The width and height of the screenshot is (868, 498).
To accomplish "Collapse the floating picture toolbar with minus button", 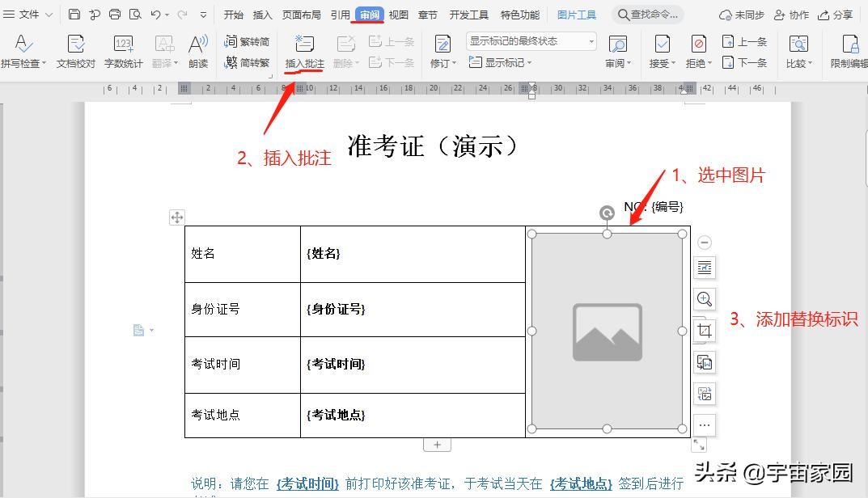I will (x=704, y=242).
